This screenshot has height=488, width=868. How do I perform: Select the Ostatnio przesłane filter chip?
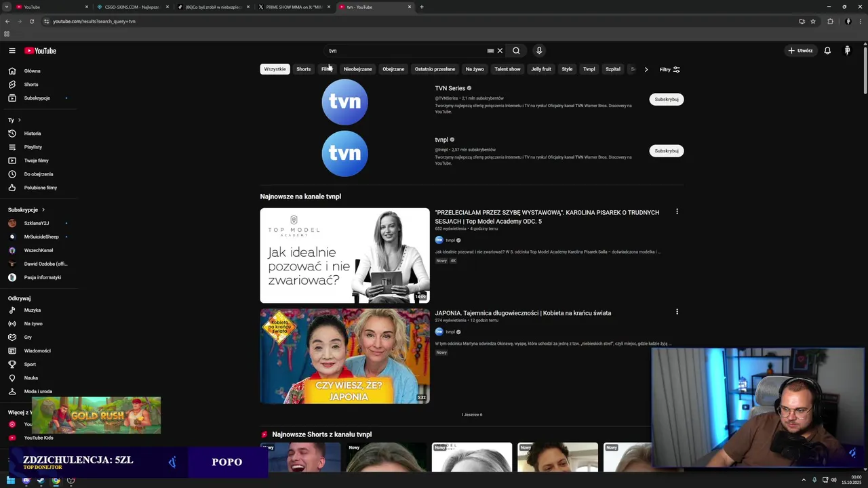pyautogui.click(x=435, y=69)
